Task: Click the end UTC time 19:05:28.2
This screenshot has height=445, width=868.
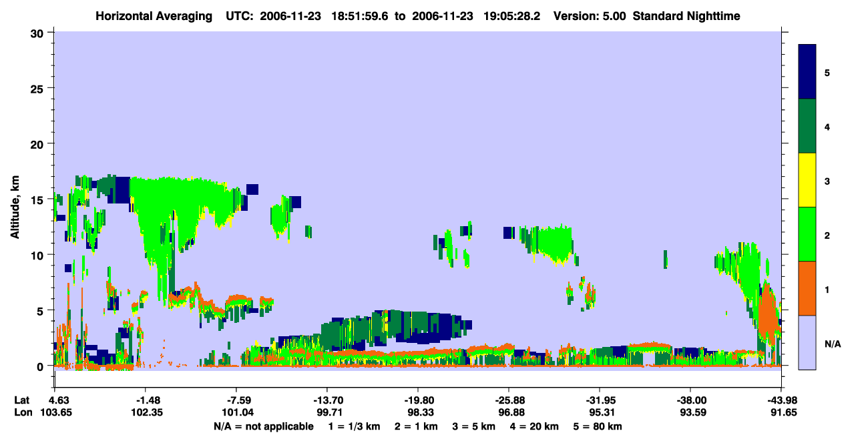Action: (511, 15)
